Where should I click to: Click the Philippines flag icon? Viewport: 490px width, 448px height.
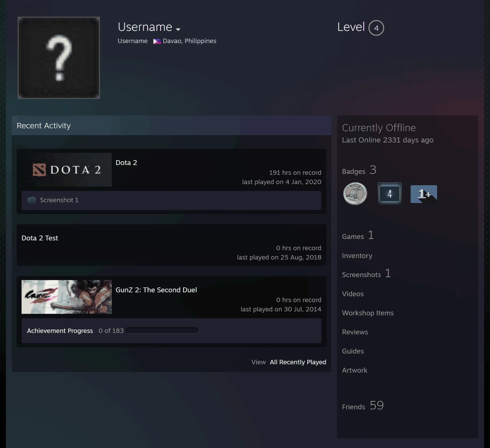tap(157, 41)
